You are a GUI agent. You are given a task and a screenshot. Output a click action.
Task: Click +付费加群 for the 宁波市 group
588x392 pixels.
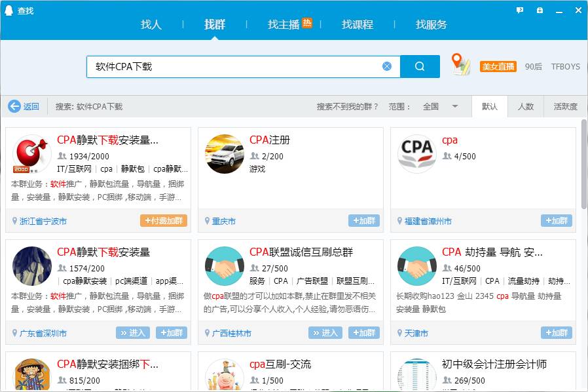click(x=164, y=220)
